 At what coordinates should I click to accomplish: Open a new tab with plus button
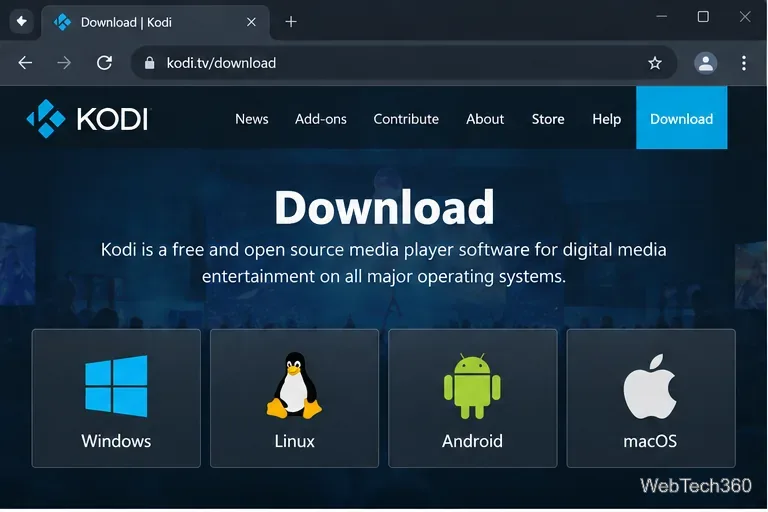click(x=291, y=22)
